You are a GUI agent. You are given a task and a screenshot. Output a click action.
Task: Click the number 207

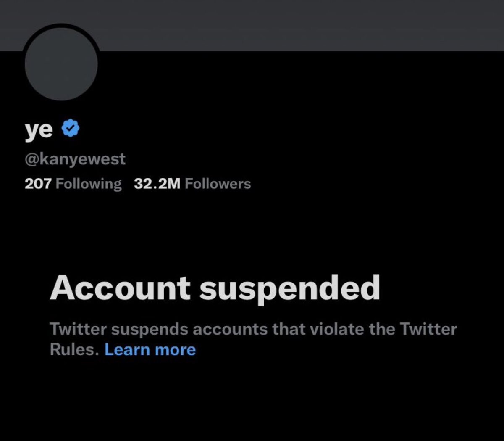pyautogui.click(x=38, y=184)
